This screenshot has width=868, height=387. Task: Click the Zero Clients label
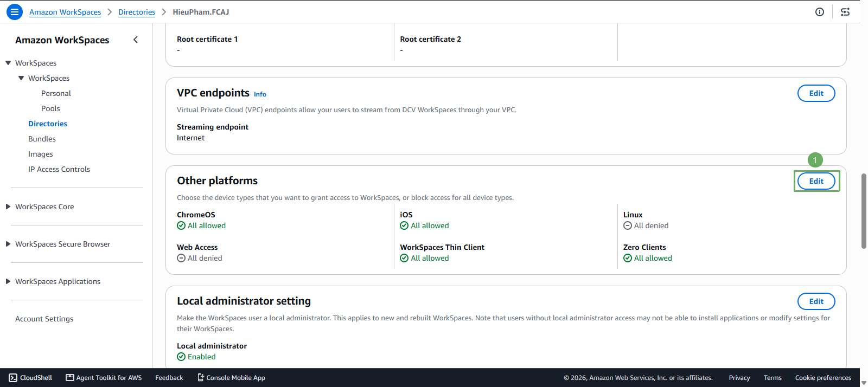pos(644,247)
